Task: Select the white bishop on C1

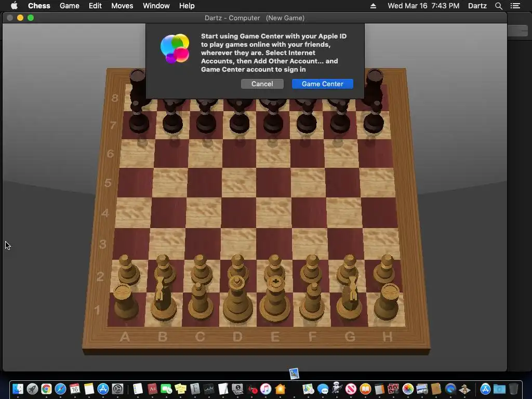Action: 200,302
